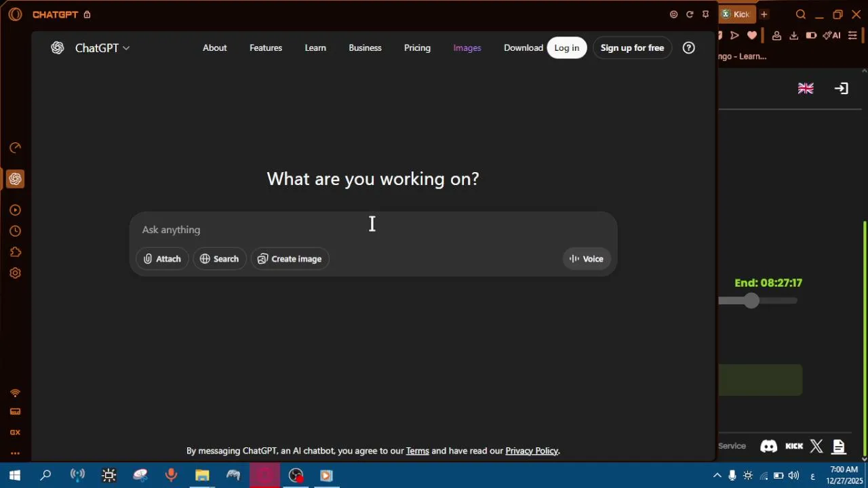Open the Privacy Policy link

(x=532, y=451)
